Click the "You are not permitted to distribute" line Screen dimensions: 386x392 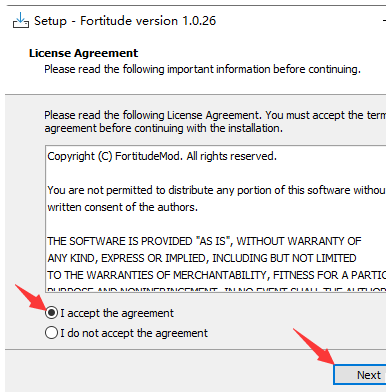[216, 190]
